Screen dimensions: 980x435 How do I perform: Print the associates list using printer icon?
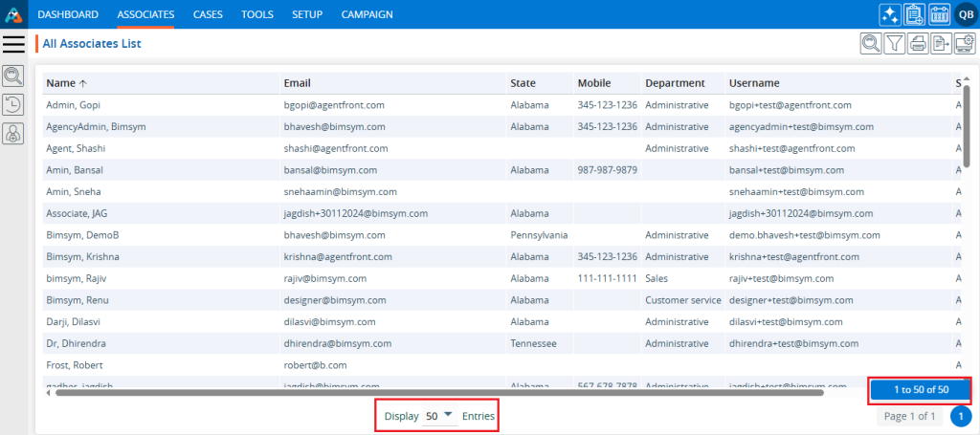917,43
